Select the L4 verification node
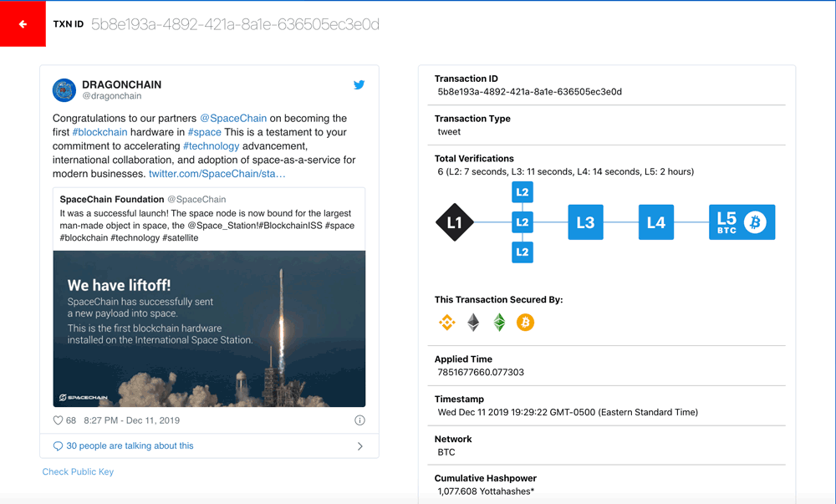The height and width of the screenshot is (504, 836). click(656, 222)
